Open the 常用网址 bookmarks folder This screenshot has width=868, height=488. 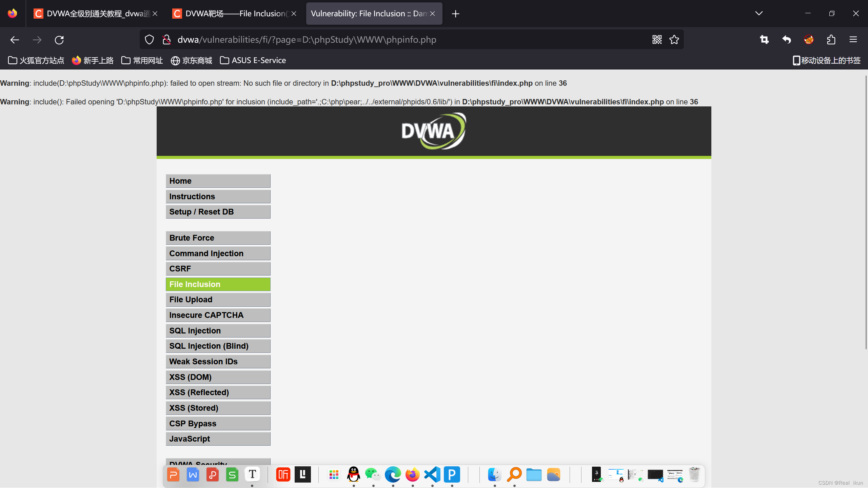(x=142, y=60)
